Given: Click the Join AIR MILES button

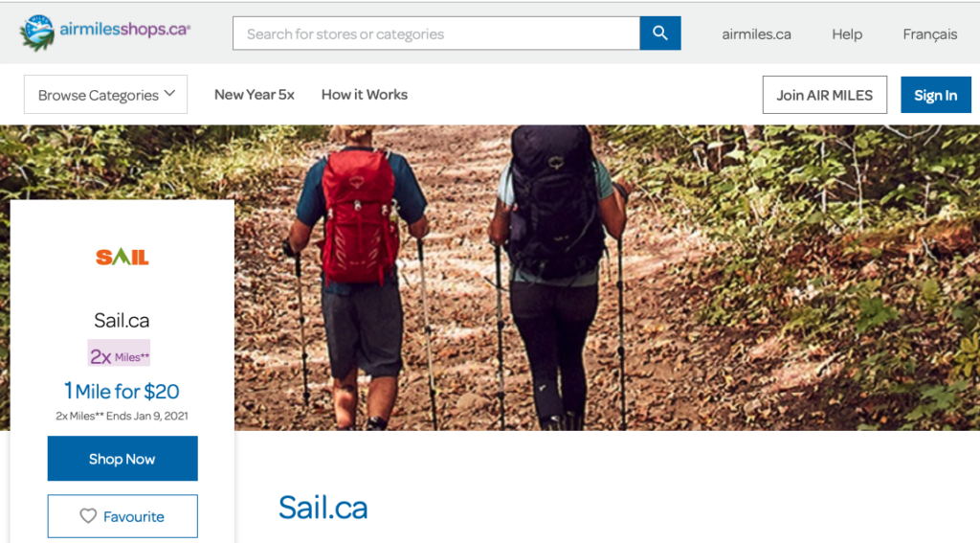Looking at the screenshot, I should pyautogui.click(x=824, y=95).
